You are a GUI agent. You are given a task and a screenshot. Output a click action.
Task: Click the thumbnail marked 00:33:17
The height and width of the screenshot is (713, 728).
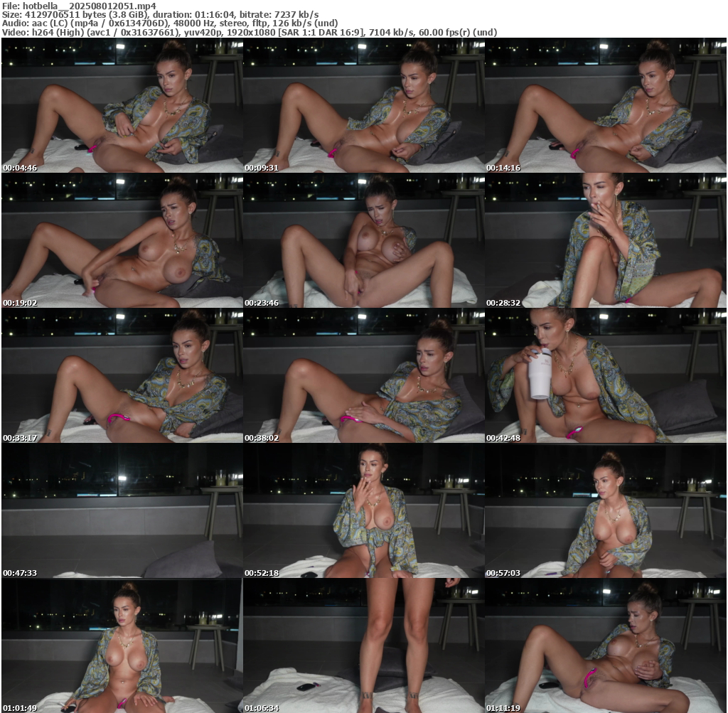122,375
